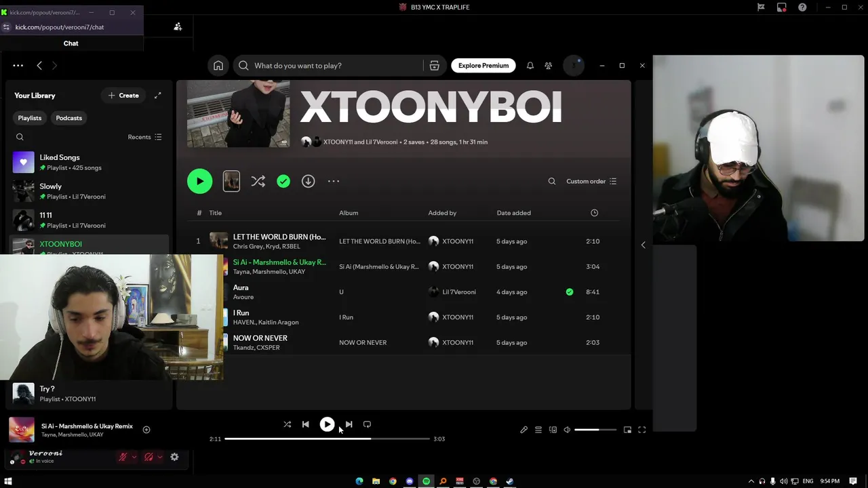The width and height of the screenshot is (868, 488).
Task: Toggle Discord microphone mute
Action: tap(123, 457)
